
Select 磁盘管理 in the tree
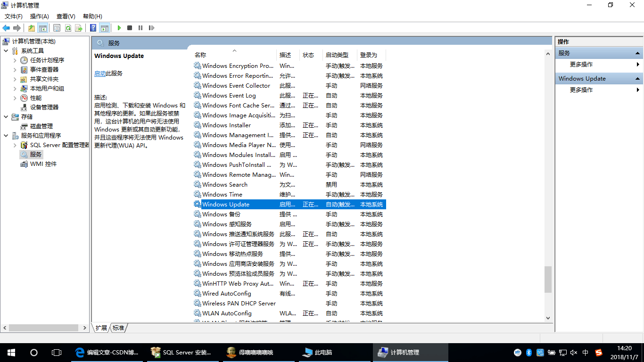click(41, 126)
